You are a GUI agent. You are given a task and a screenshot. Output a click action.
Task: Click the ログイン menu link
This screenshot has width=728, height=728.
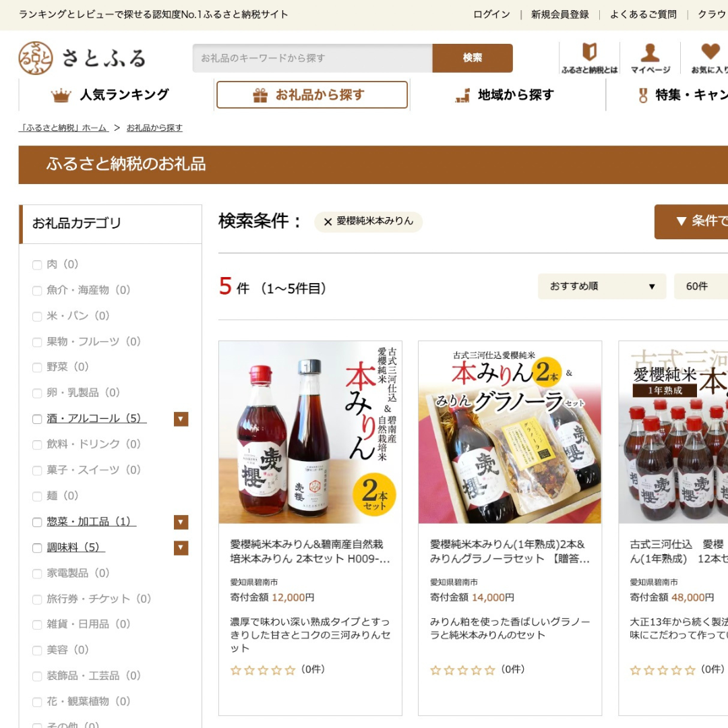(x=491, y=14)
